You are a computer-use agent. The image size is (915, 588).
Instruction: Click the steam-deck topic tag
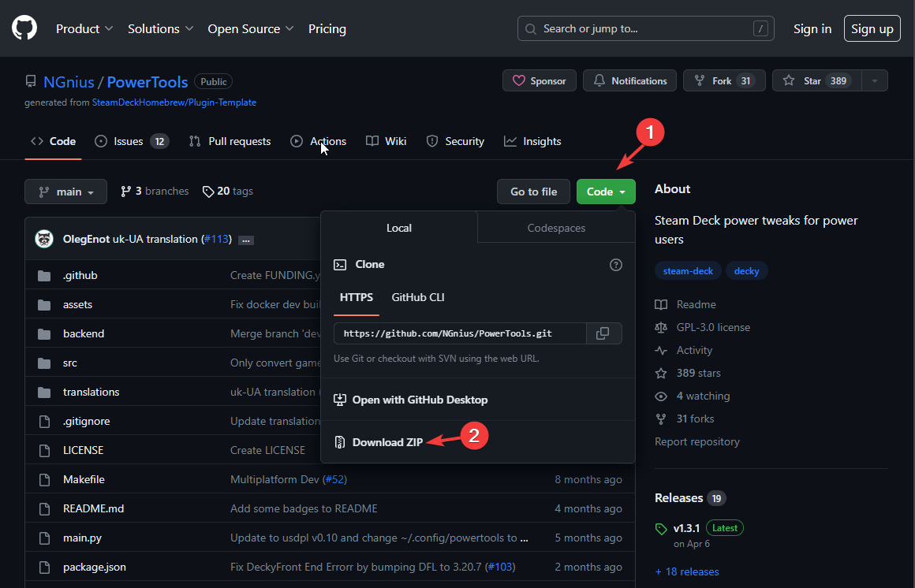[688, 271]
